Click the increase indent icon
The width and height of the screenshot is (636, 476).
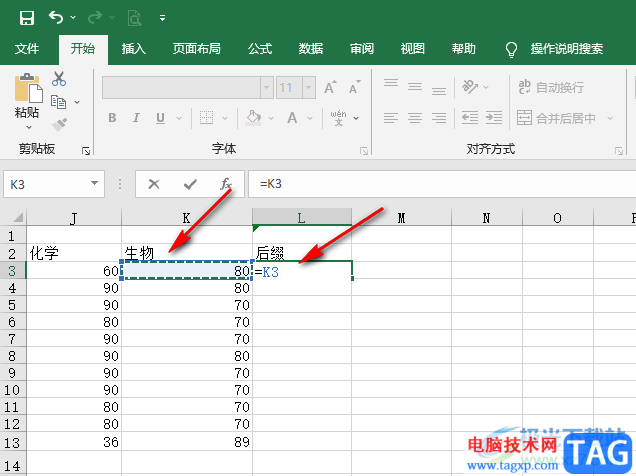point(494,118)
